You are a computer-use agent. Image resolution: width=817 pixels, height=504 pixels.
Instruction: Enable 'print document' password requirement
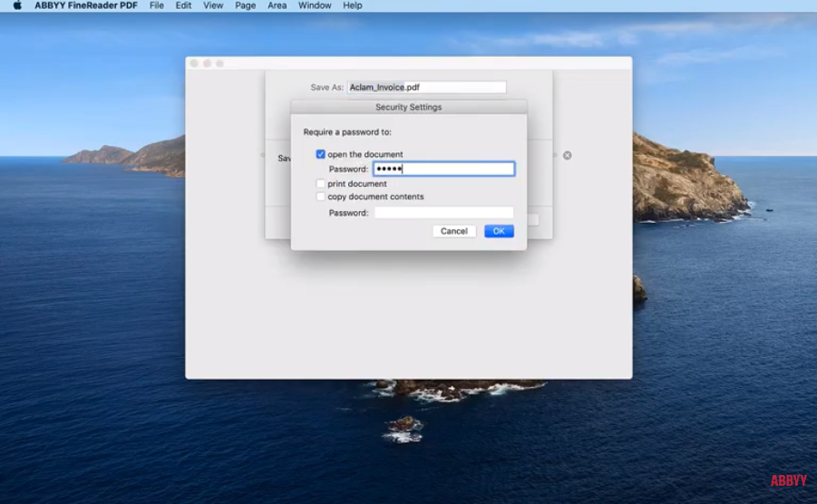(320, 184)
